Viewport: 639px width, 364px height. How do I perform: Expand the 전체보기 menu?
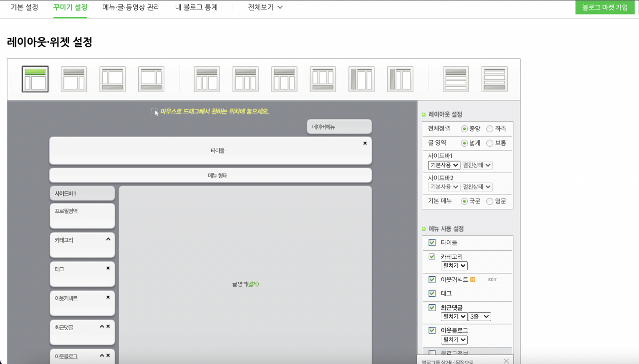[x=265, y=7]
